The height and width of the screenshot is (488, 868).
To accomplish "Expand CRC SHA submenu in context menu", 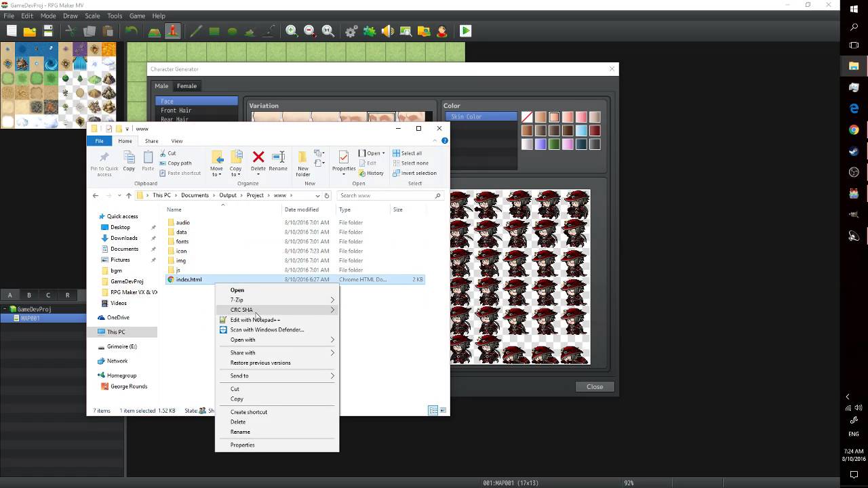I will pyautogui.click(x=277, y=310).
